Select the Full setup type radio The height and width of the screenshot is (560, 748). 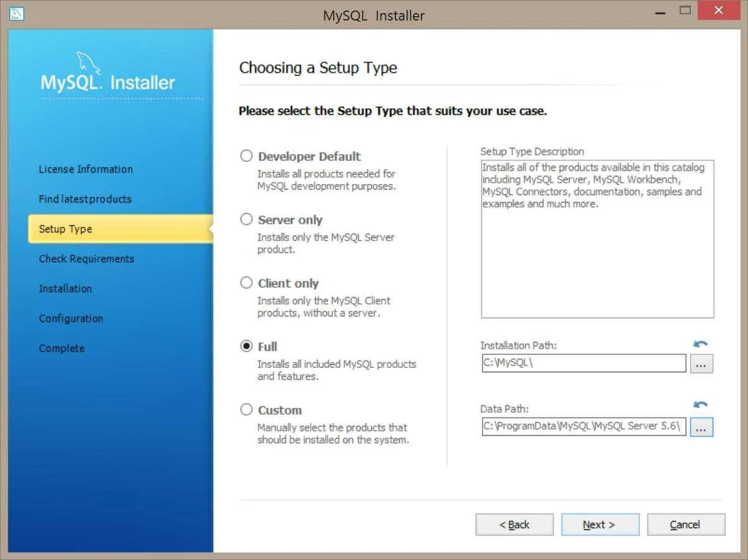click(x=246, y=346)
